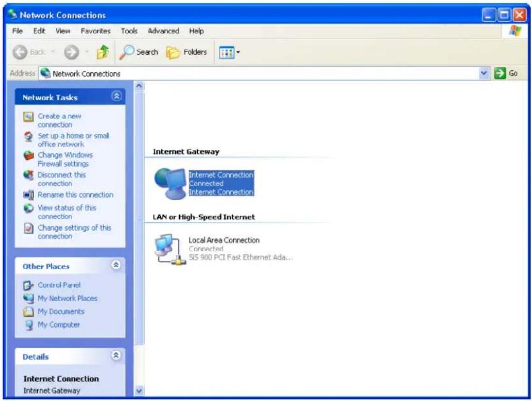Open My Computer link
Image resolution: width=532 pixels, height=401 pixels.
point(59,325)
